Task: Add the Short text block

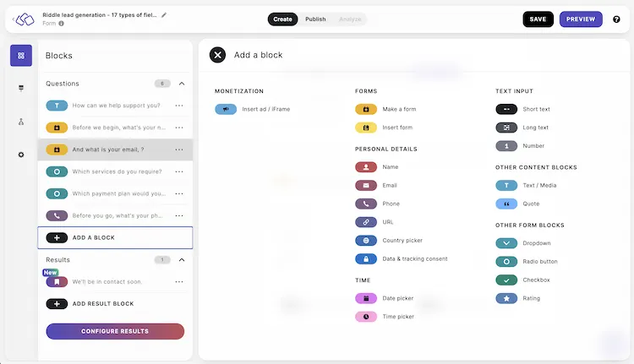Action: click(x=522, y=109)
